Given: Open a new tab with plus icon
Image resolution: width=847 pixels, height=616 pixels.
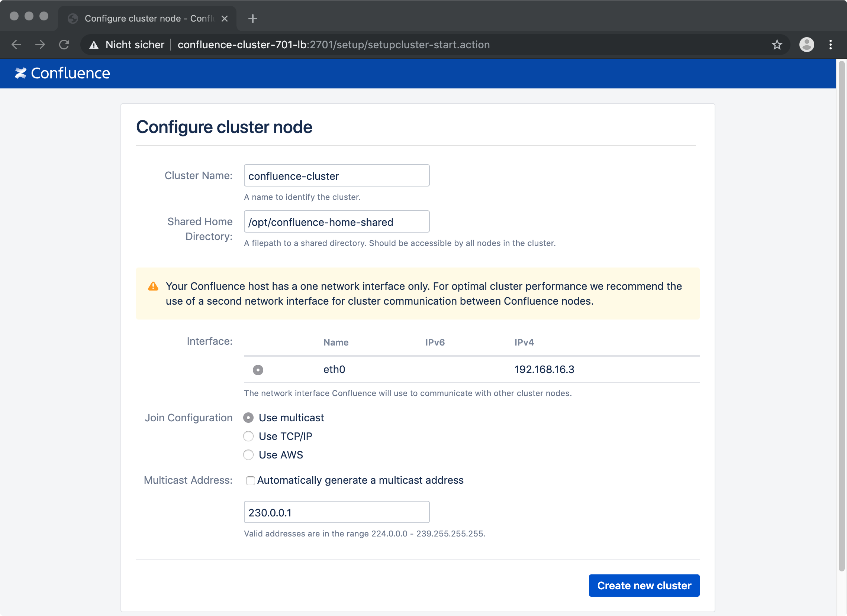Looking at the screenshot, I should (253, 18).
